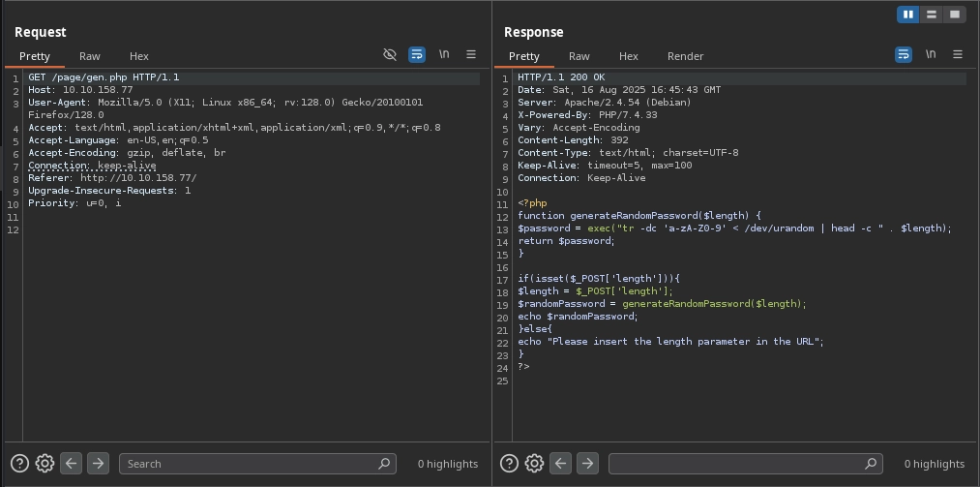Toggle hidden items eye icon in Request panel

[390, 55]
